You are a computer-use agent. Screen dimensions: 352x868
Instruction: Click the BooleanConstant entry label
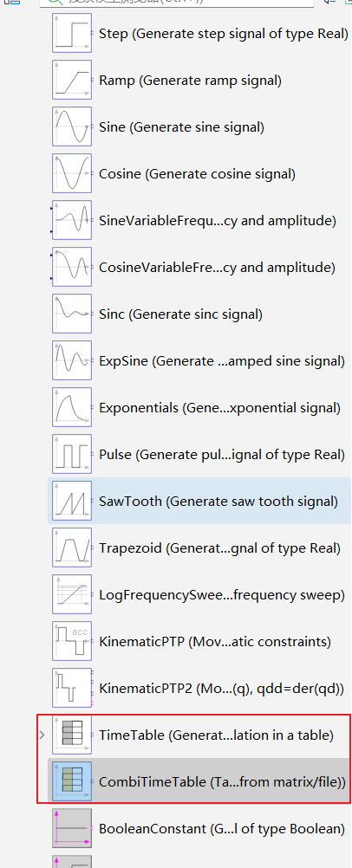point(222,829)
